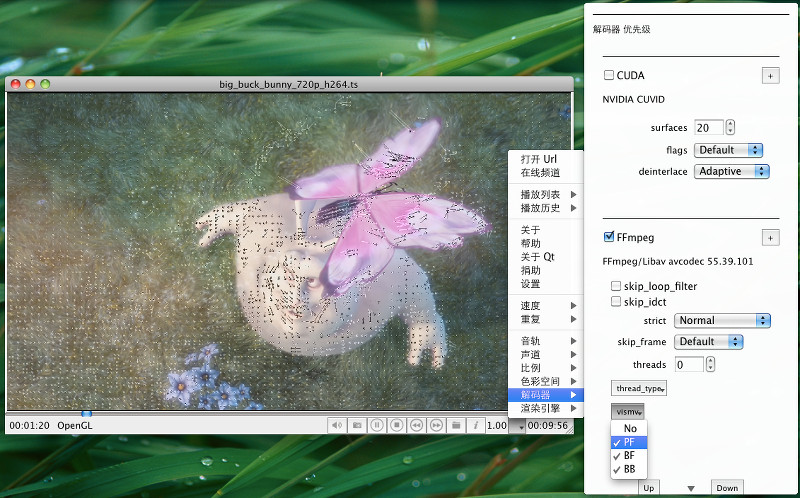Open the thread_type dropdown button
This screenshot has height=498, width=800.
[639, 388]
